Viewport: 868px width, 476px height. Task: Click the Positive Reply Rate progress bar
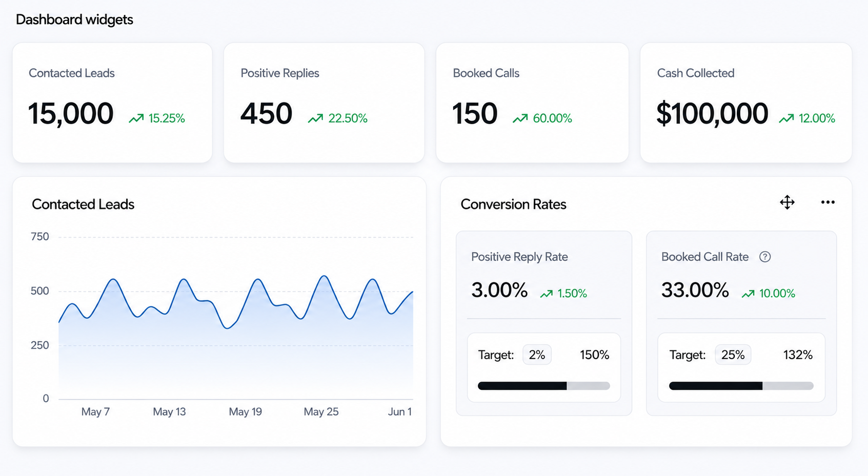(543, 386)
